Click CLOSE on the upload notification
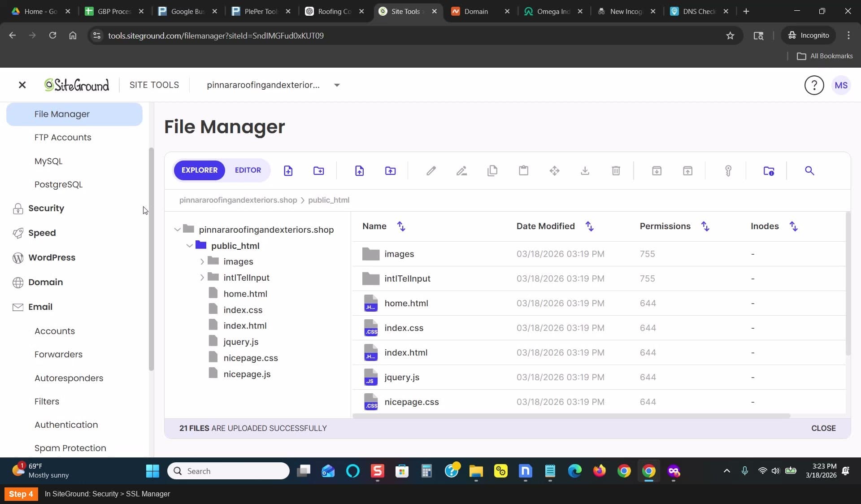The width and height of the screenshot is (861, 504). click(x=823, y=428)
